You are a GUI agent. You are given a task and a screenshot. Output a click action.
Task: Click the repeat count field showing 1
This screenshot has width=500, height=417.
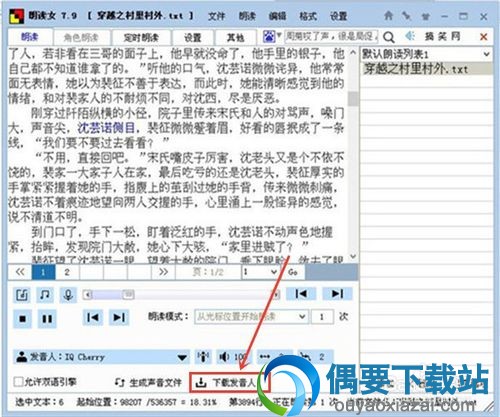(x=322, y=317)
